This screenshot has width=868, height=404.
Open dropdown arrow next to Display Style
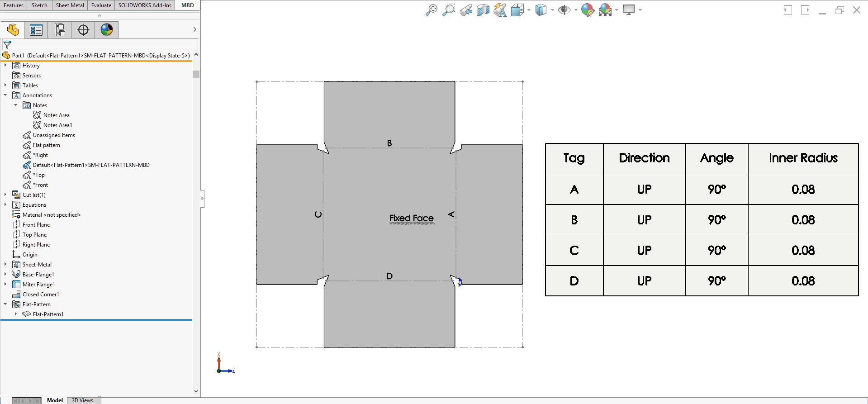(x=552, y=10)
